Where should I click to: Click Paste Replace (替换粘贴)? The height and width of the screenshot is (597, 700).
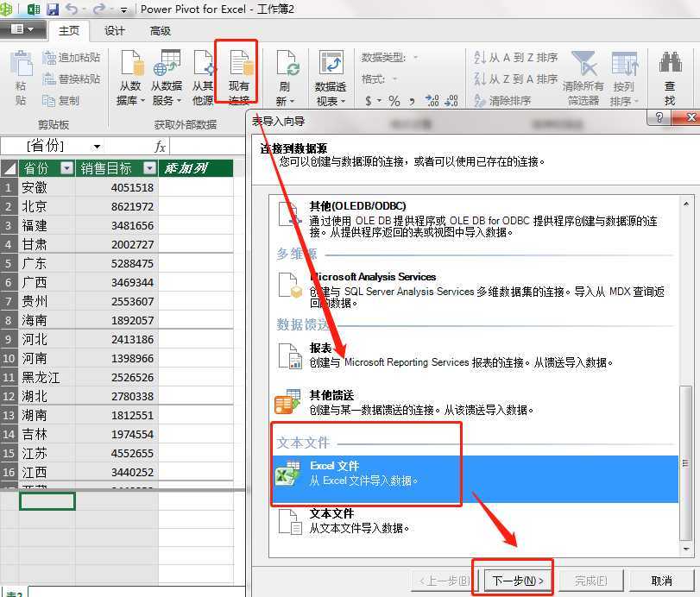(x=72, y=79)
